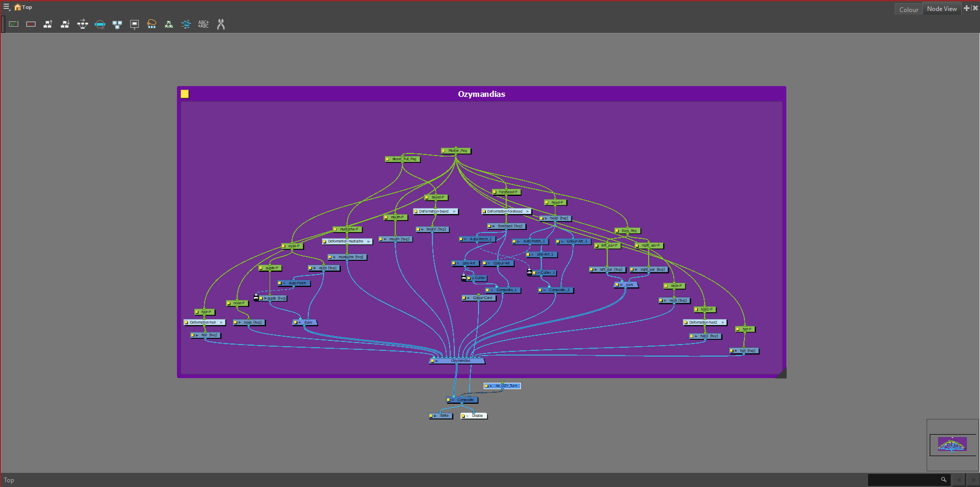Screen dimensions: 980x487
Task: Expand the Deformation-forehead group arrow
Action: (x=527, y=212)
